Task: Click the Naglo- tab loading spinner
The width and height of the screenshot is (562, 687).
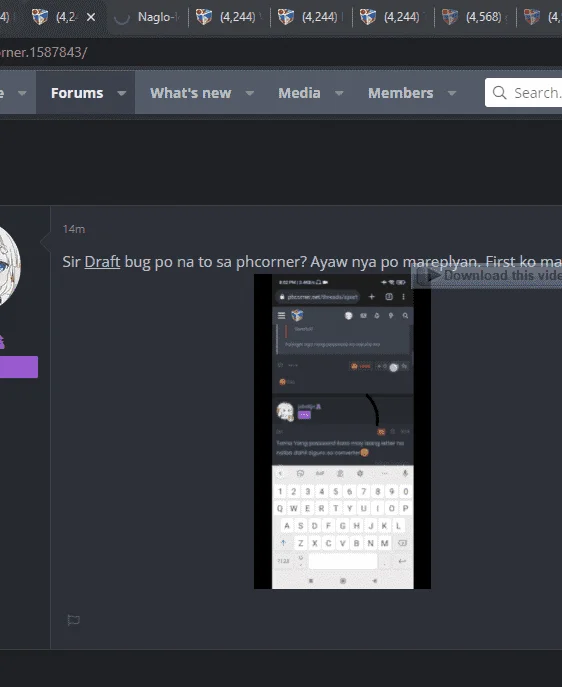Action: click(x=121, y=17)
